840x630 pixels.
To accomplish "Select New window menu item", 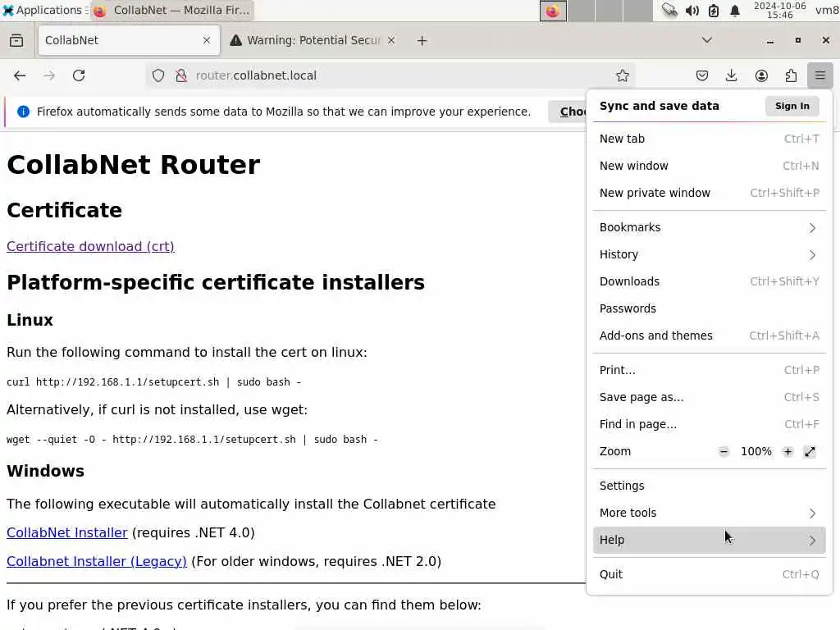I will (x=709, y=166).
